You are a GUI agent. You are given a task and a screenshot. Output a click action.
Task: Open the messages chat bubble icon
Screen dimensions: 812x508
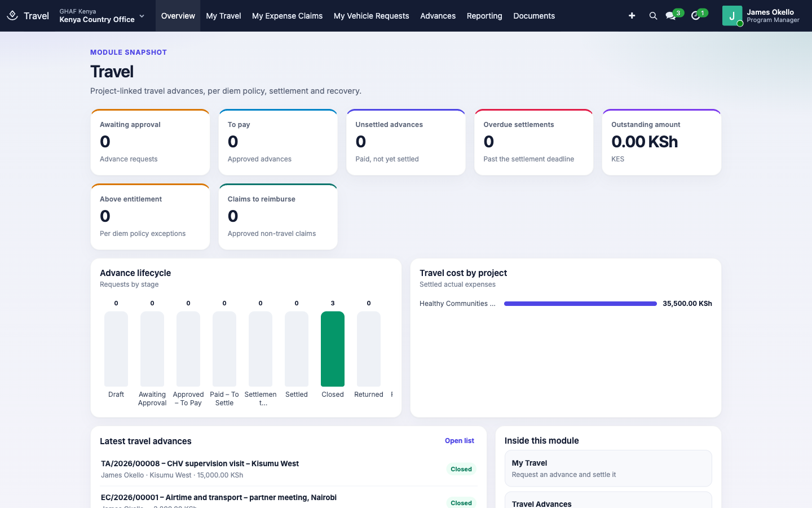coord(670,16)
